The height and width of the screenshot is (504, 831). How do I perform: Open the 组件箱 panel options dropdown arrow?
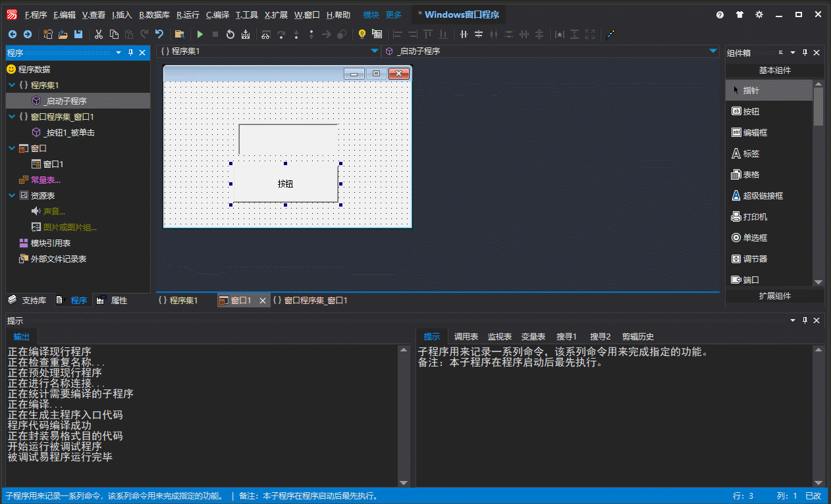pyautogui.click(x=793, y=53)
